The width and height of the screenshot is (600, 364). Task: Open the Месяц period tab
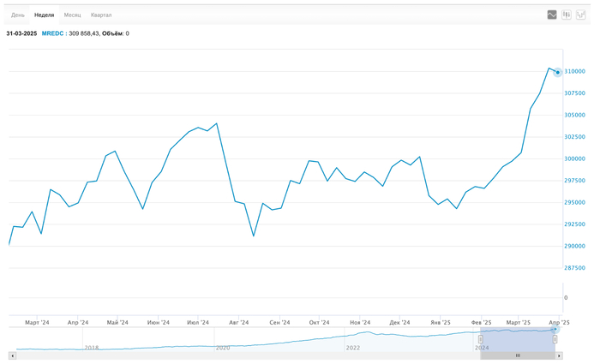tap(72, 15)
